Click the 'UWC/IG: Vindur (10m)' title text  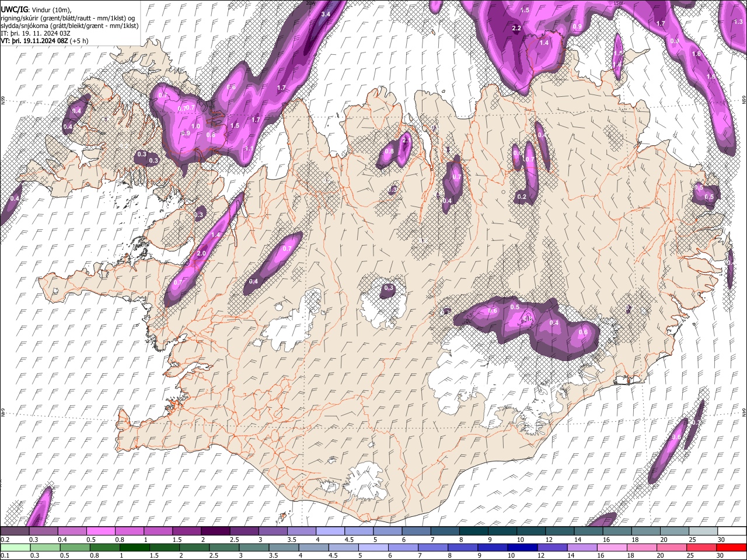pyautogui.click(x=36, y=10)
